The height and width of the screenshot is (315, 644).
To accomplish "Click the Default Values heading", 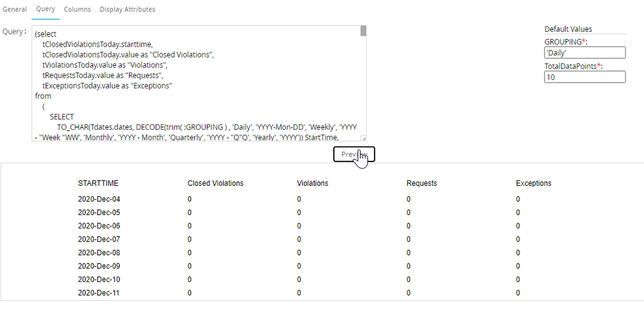I will pyautogui.click(x=568, y=29).
